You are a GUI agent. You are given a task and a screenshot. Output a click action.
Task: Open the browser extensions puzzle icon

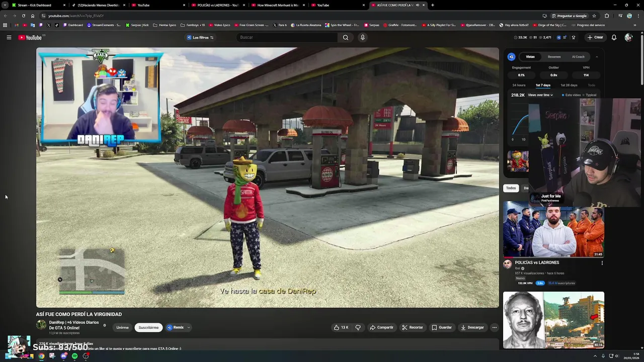click(x=607, y=16)
